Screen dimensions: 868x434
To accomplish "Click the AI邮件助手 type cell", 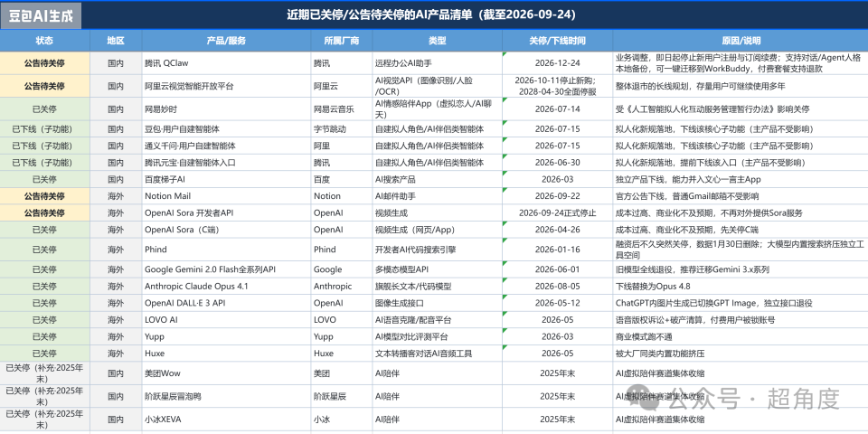I will click(438, 196).
